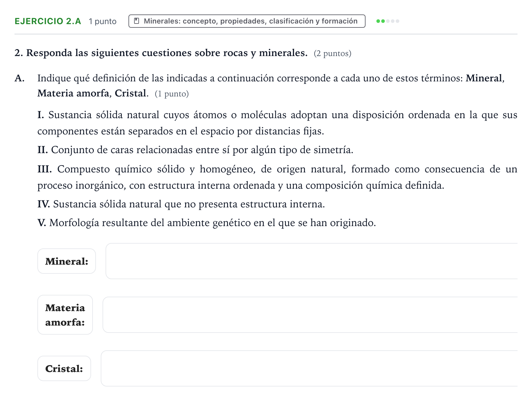Click the Materia amorfa answer field
The width and height of the screenshot is (532, 410).
click(x=310, y=315)
